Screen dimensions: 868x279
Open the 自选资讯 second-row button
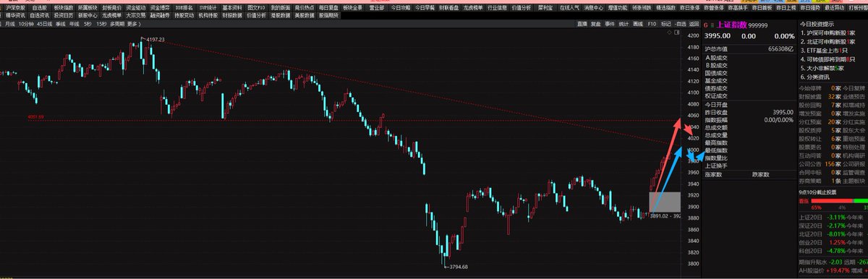click(39, 15)
